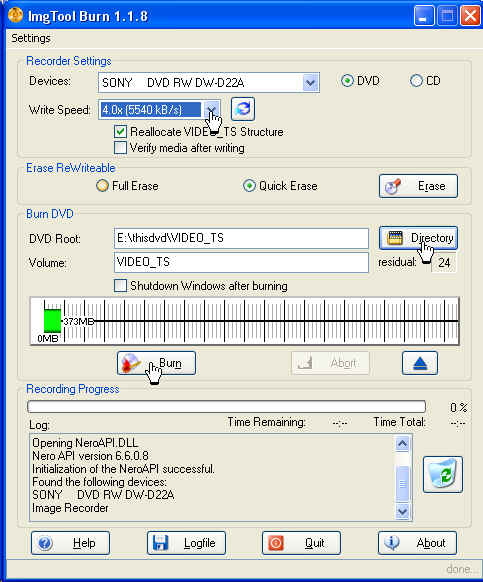This screenshot has width=483, height=582.
Task: Enable Verify media after writing
Action: coord(120,148)
